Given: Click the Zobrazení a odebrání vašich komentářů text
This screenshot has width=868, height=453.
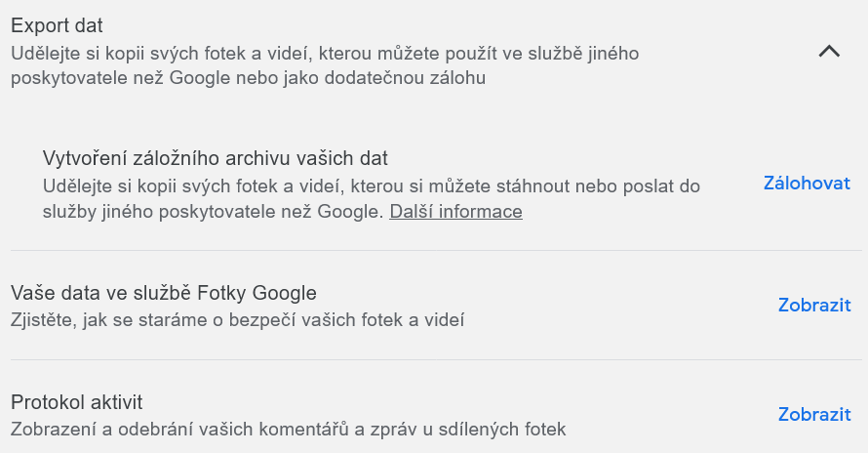Looking at the screenshot, I should coord(288,429).
